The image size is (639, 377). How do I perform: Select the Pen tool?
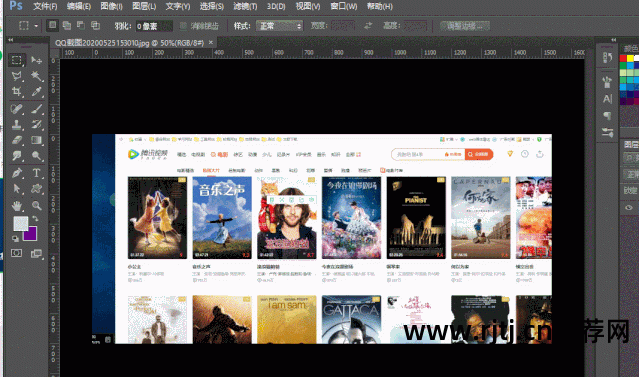(17, 173)
